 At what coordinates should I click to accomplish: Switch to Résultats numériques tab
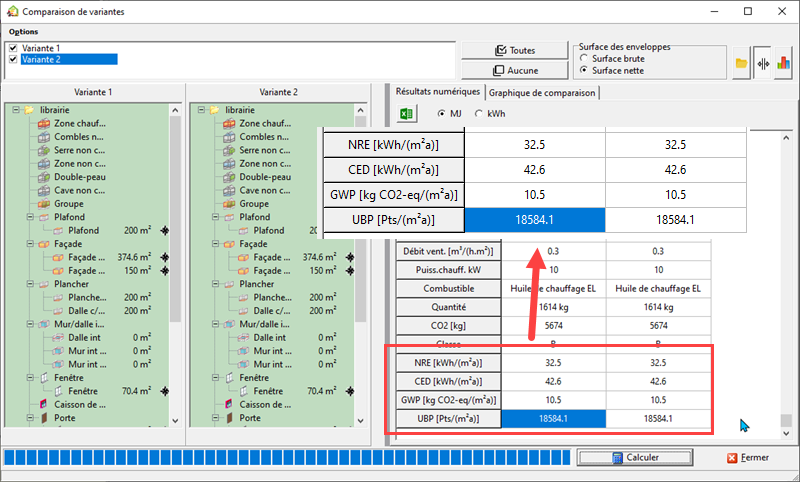tap(438, 91)
